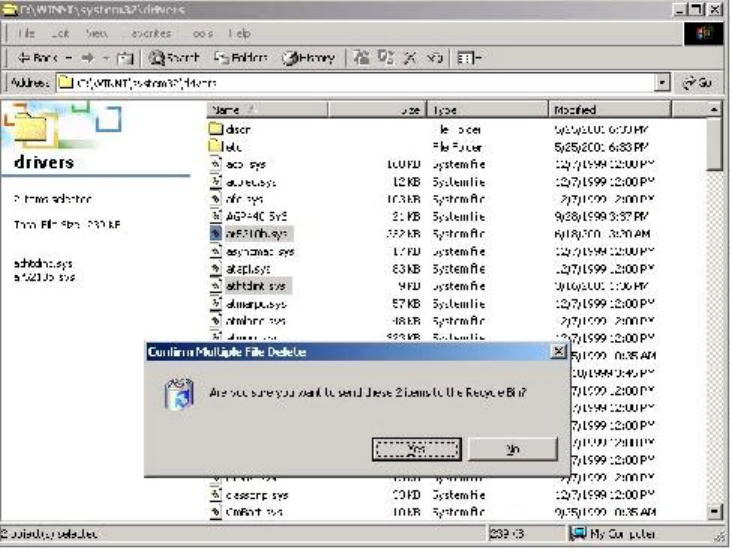Open the View menu
Screen dimensions: 731x549
(x=97, y=33)
